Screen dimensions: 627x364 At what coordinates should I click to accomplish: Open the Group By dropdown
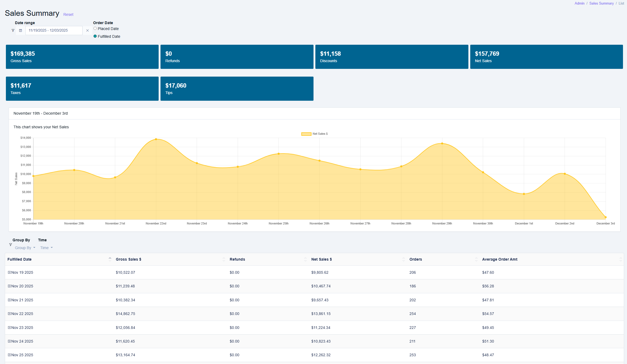click(x=25, y=248)
